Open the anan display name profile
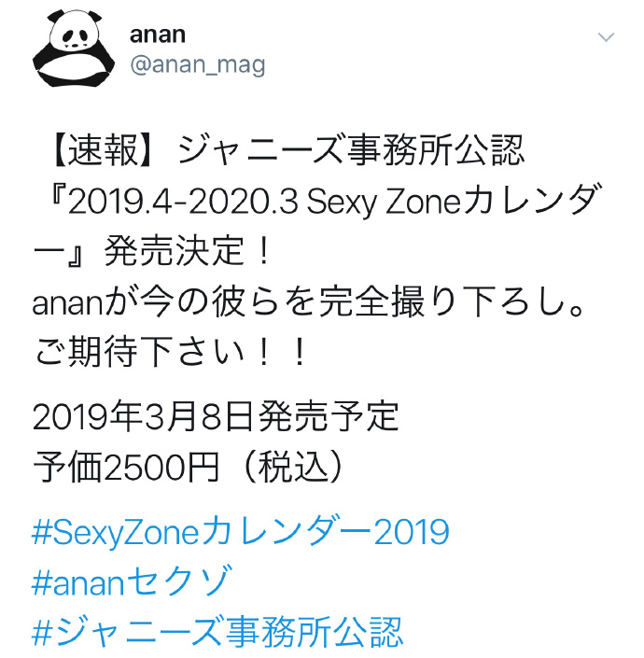 pos(158,35)
